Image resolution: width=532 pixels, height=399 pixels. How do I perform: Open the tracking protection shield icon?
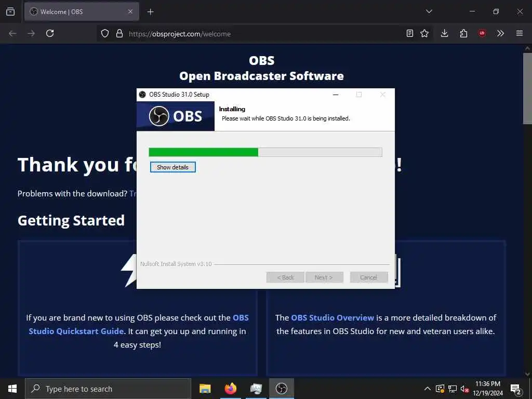click(x=105, y=33)
